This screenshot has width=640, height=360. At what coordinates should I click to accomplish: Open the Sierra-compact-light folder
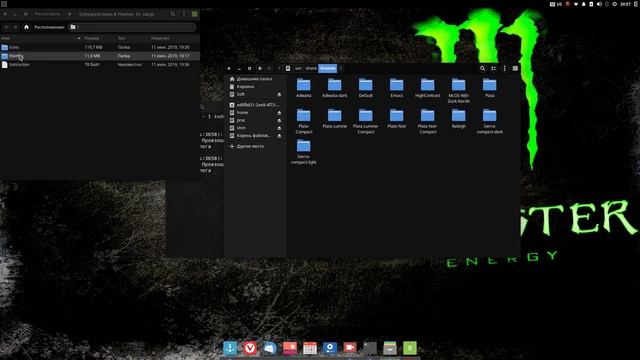303,151
